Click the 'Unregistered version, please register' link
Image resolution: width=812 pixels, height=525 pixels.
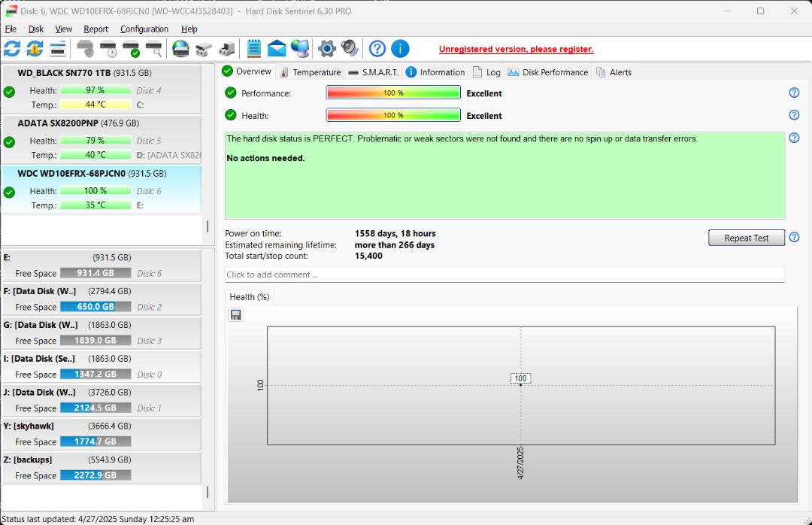(517, 49)
